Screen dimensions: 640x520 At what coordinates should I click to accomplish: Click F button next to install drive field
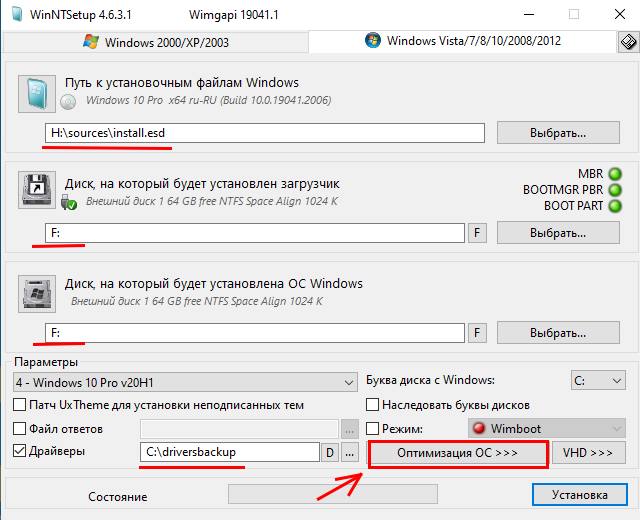477,333
